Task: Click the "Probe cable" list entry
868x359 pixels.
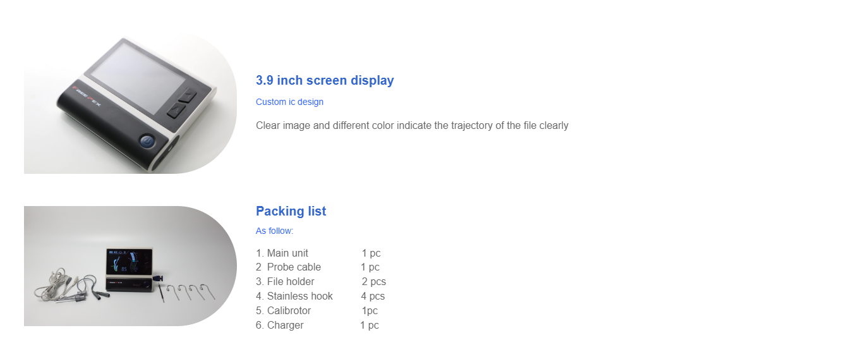Action: 294,267
